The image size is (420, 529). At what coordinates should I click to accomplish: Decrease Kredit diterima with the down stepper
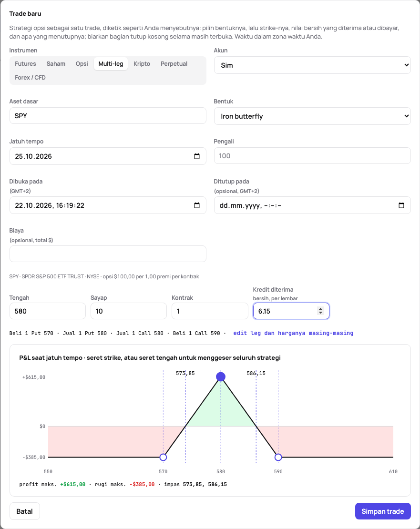[320, 313]
